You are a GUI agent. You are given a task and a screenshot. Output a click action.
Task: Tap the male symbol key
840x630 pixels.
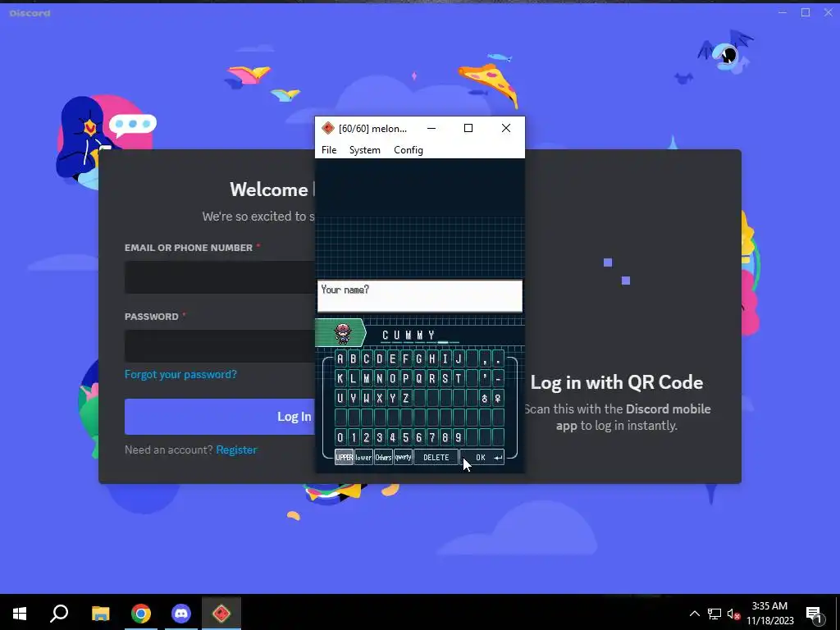pyautogui.click(x=485, y=398)
